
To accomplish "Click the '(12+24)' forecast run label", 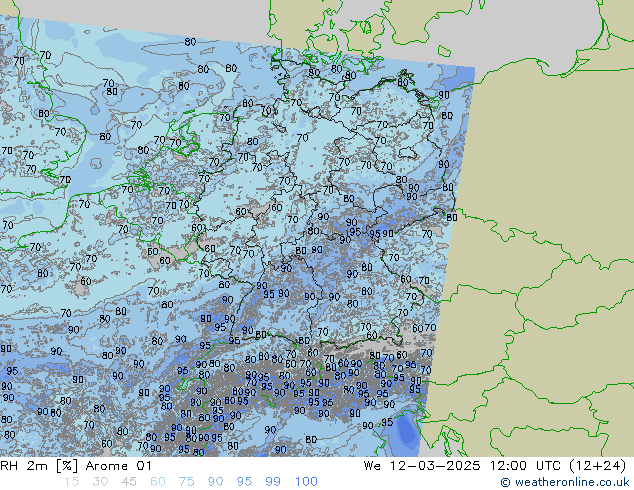I will click(x=598, y=466).
